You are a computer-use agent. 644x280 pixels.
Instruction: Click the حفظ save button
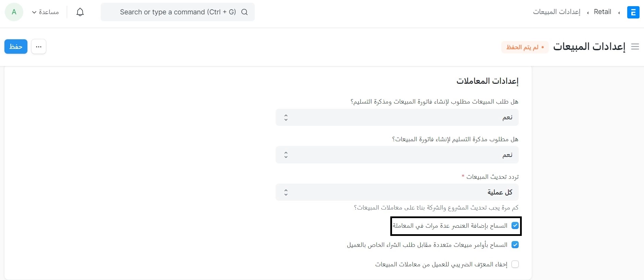point(16,46)
